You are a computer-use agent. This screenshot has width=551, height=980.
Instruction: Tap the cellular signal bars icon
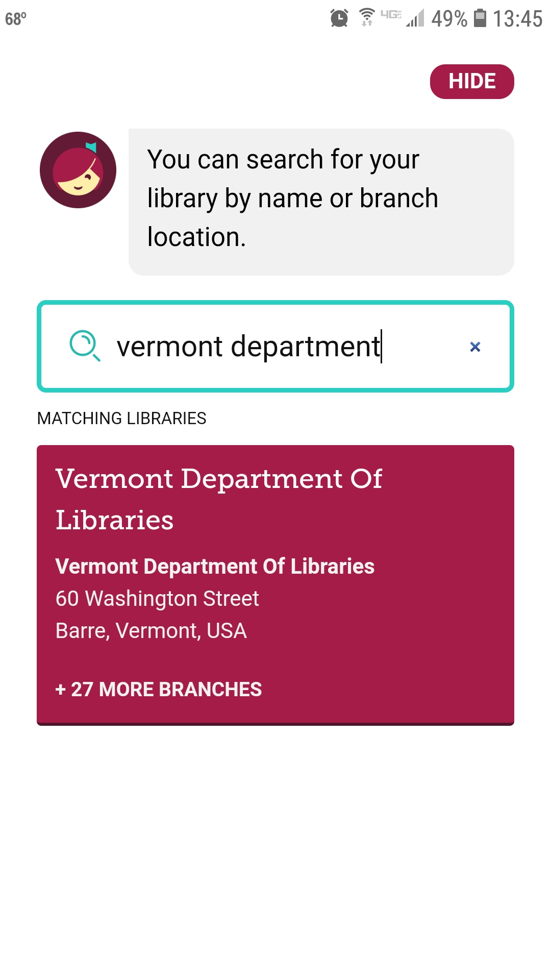(x=416, y=18)
